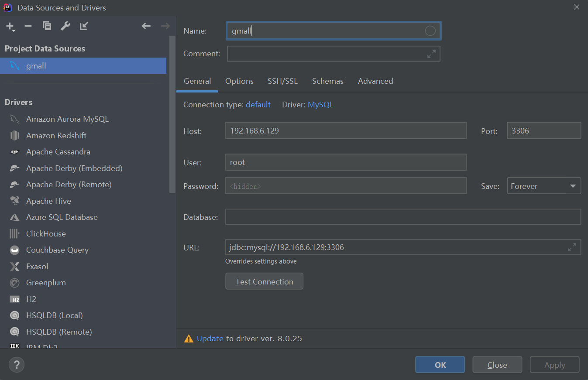Open the Save password dropdown showing Forever

click(x=543, y=186)
